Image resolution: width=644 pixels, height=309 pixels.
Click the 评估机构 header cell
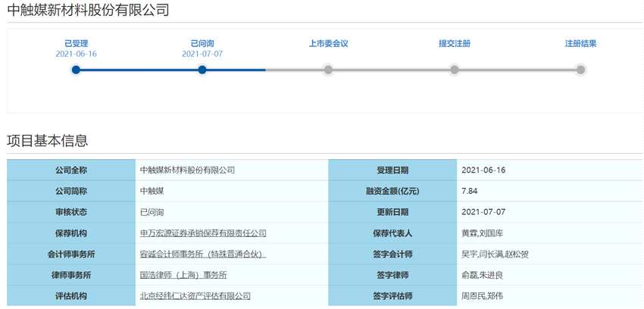71,296
